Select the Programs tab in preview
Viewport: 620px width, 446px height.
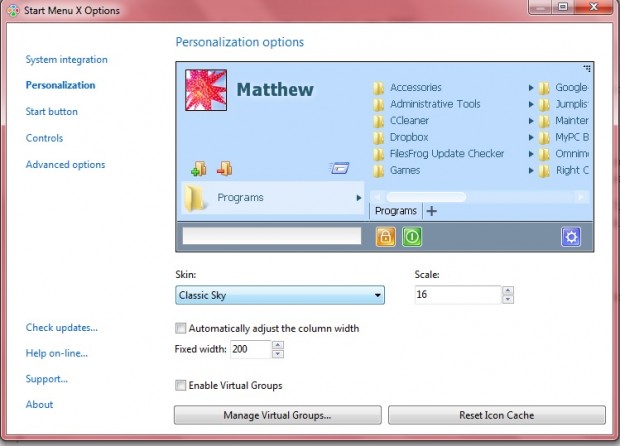[396, 211]
